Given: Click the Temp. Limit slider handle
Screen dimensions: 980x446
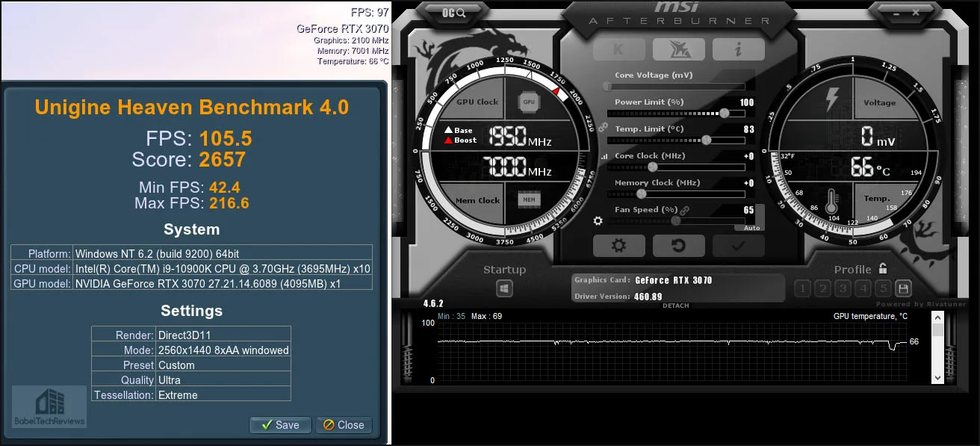Looking at the screenshot, I should (707, 140).
